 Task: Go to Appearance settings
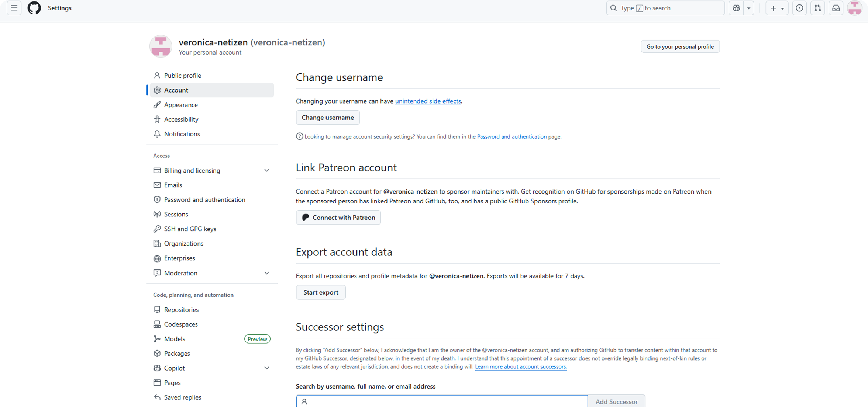coord(212,105)
